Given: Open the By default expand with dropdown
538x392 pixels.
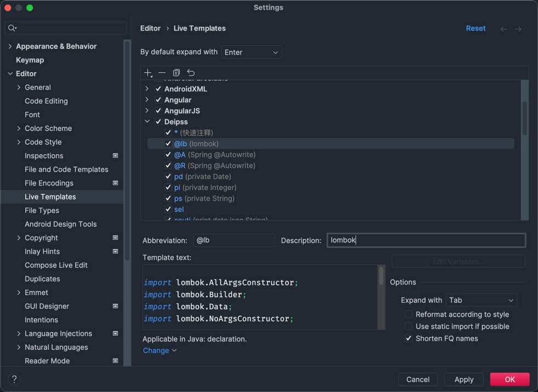Looking at the screenshot, I should (251, 53).
